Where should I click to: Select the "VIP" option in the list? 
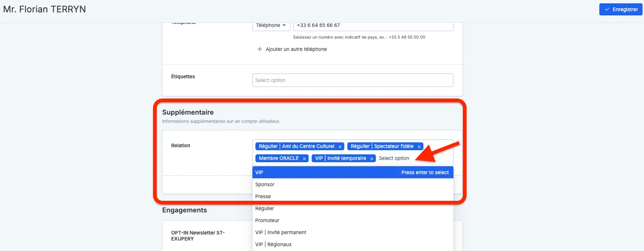click(x=353, y=172)
